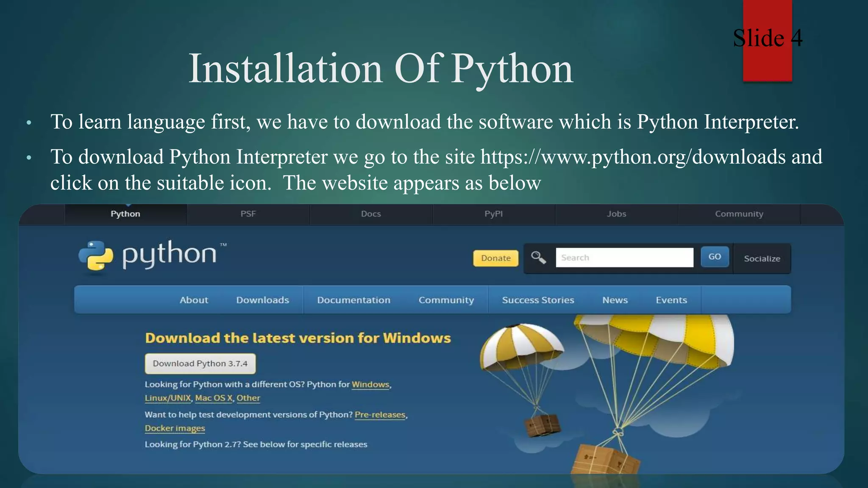Switch to the Docs tab

pos(371,214)
